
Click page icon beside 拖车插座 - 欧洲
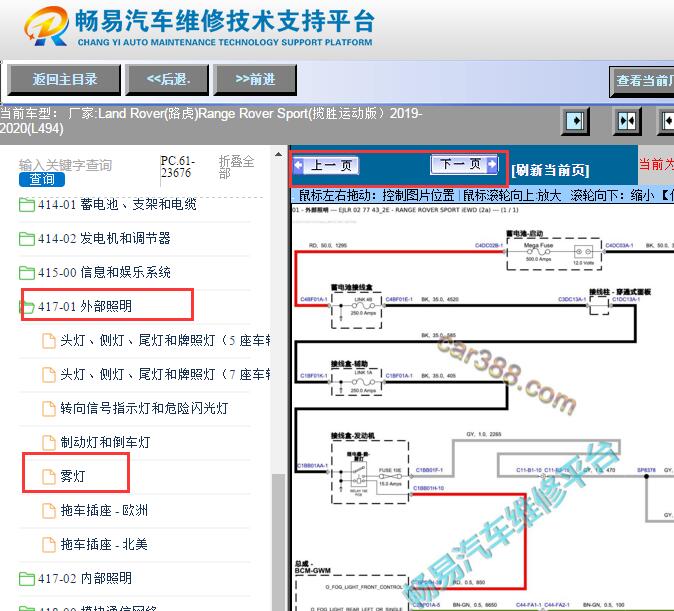(49, 511)
